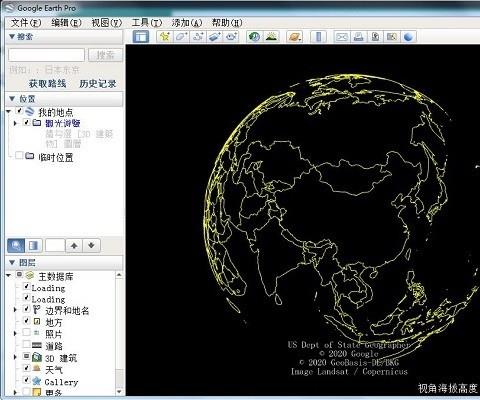Collapse the 位置 panel

coord(12,99)
